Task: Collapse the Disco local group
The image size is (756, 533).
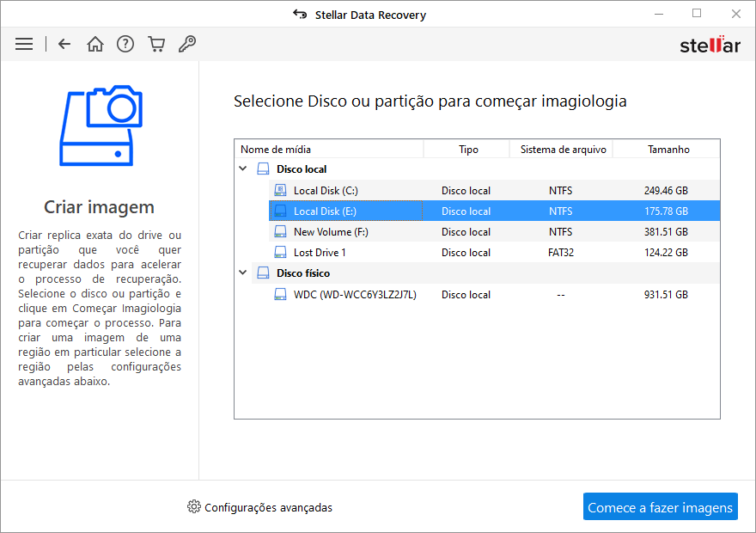Action: pyautogui.click(x=243, y=168)
